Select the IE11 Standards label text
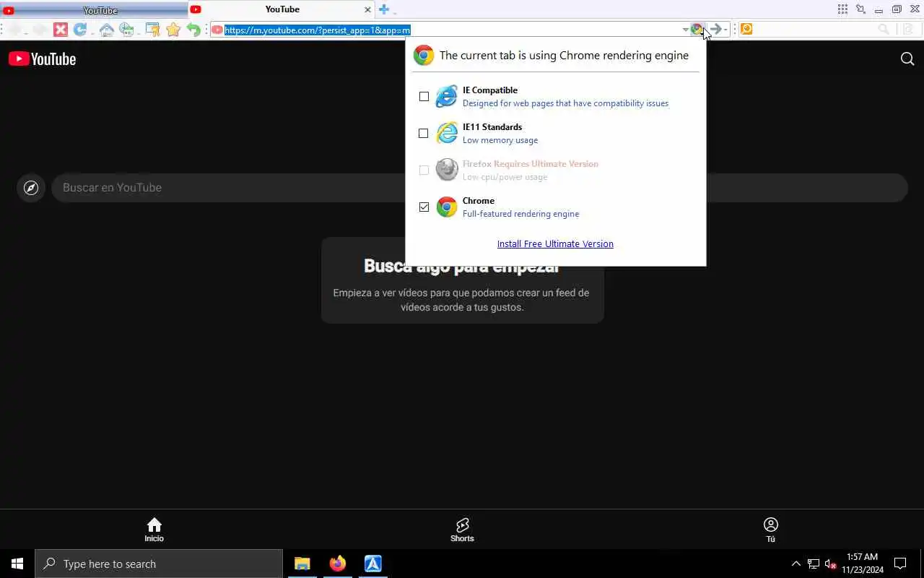Image resolution: width=924 pixels, height=578 pixels. (x=492, y=127)
